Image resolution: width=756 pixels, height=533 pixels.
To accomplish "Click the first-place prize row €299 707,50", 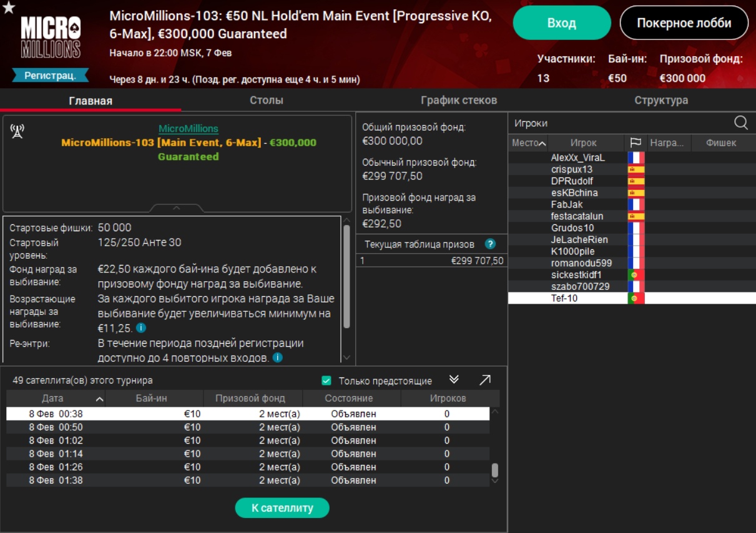I will pos(431,261).
